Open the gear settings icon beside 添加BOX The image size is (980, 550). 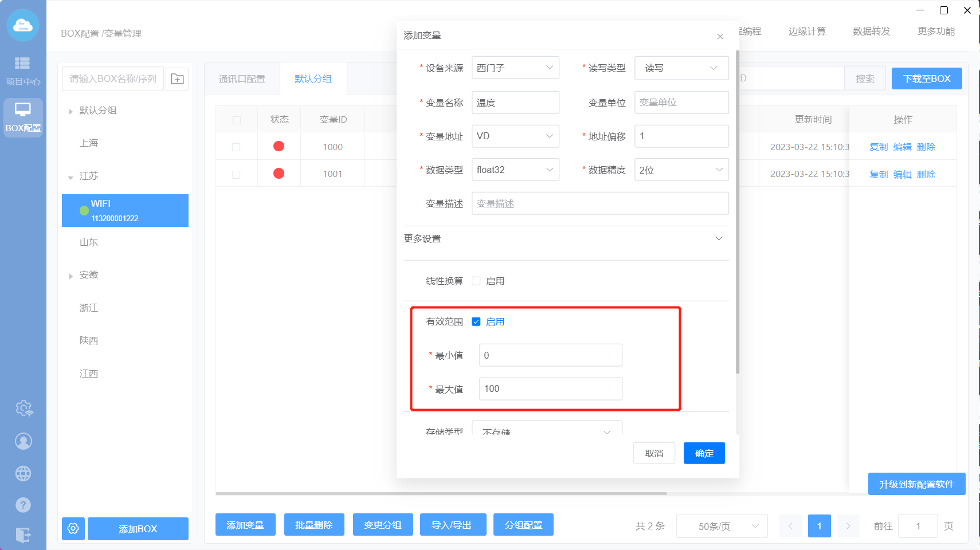[73, 528]
